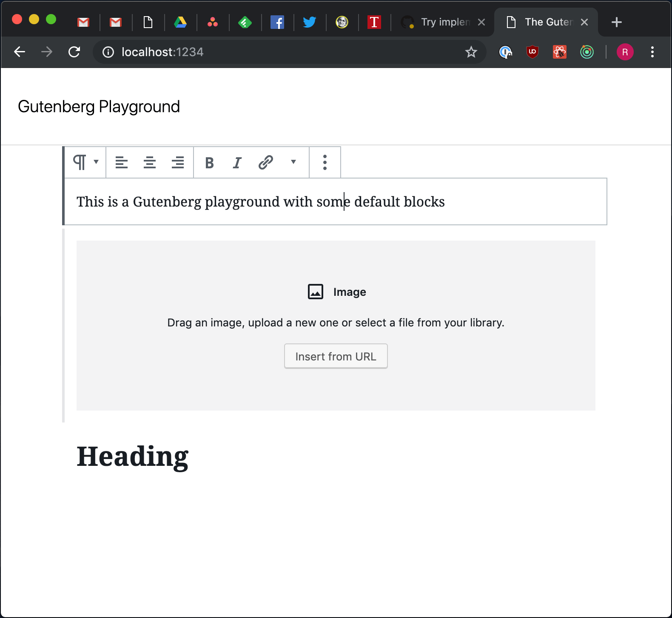This screenshot has width=672, height=618.
Task: Open the paragraph block type switcher
Action: (x=85, y=162)
